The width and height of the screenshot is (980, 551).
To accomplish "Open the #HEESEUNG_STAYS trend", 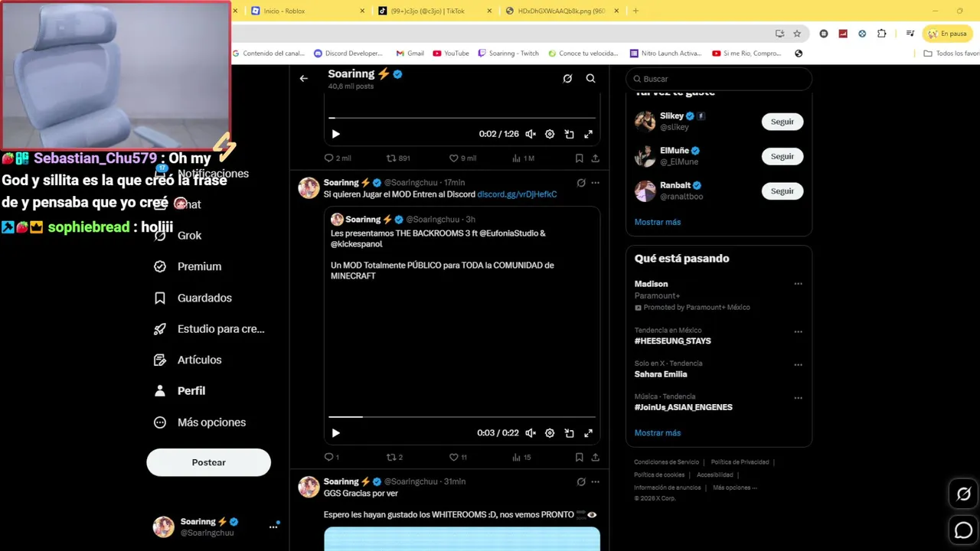I will 673,341.
